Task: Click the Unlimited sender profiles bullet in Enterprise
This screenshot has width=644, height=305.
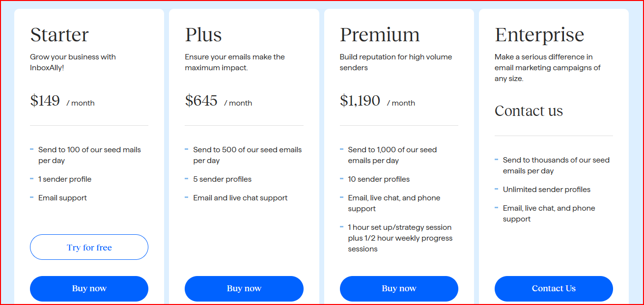Action: [546, 189]
